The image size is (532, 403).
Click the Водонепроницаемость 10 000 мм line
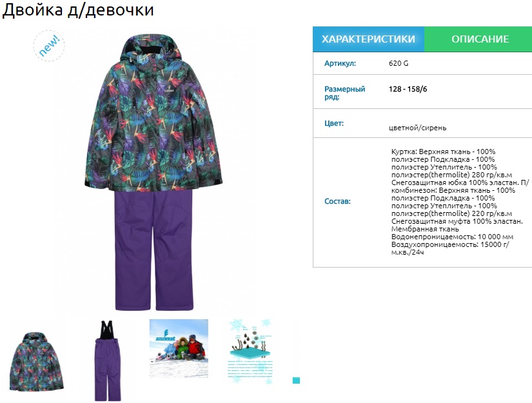coord(452,237)
